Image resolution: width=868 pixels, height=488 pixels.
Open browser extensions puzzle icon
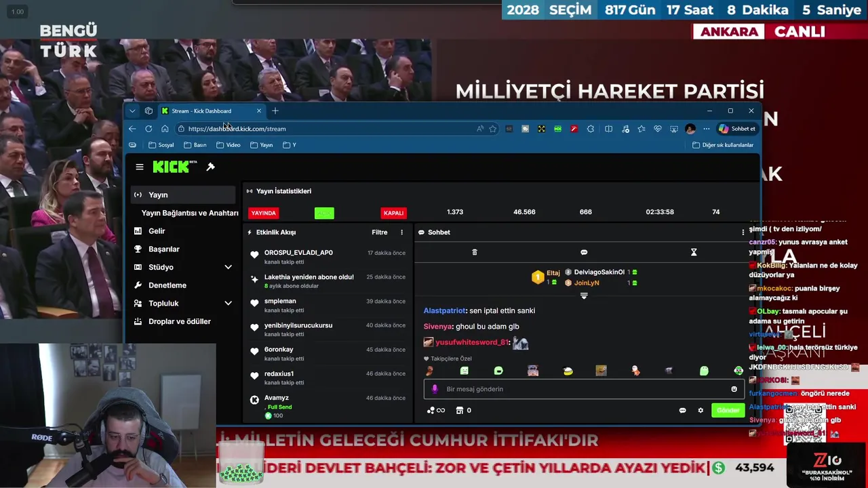(590, 129)
